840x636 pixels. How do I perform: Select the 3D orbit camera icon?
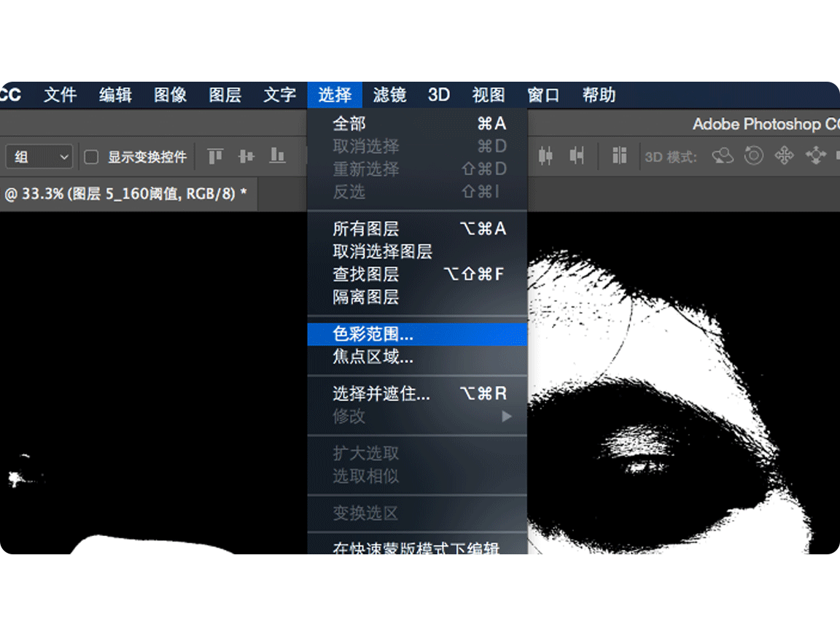pos(723,156)
